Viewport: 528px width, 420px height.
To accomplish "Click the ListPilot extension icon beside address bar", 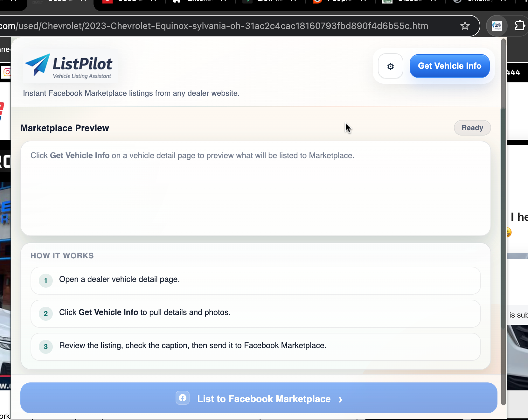I will click(497, 25).
